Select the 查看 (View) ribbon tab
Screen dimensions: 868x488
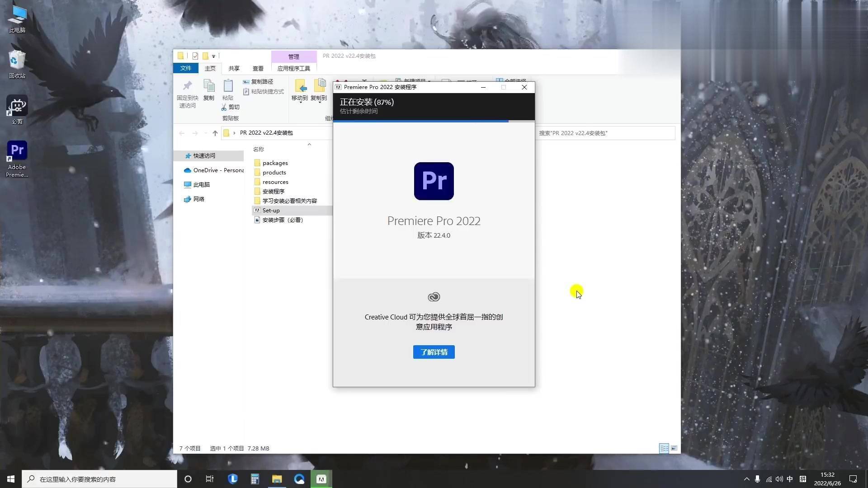(x=258, y=68)
